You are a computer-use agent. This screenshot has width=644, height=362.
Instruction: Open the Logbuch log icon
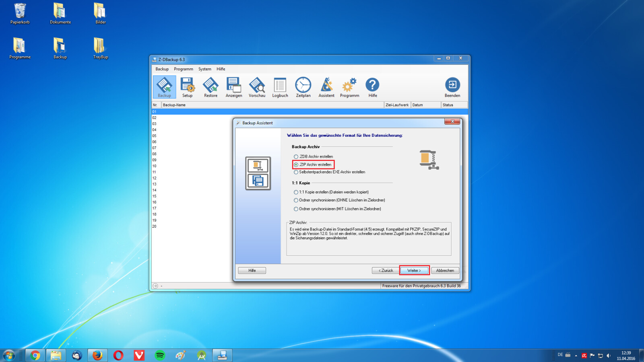(x=280, y=87)
